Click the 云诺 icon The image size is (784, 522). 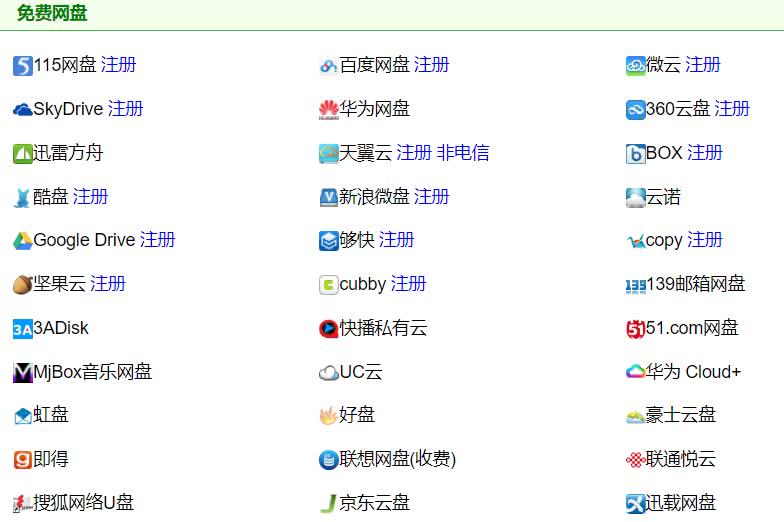click(x=636, y=198)
